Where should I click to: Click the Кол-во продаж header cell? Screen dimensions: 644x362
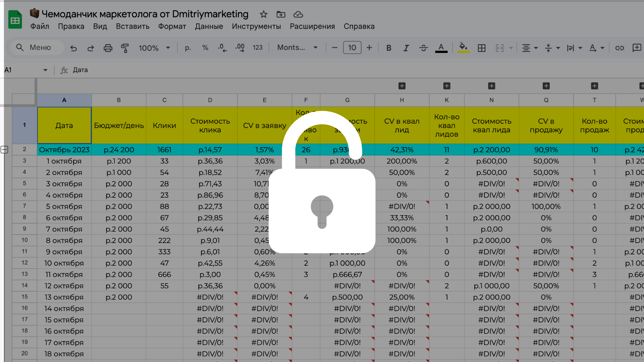pyautogui.click(x=594, y=125)
